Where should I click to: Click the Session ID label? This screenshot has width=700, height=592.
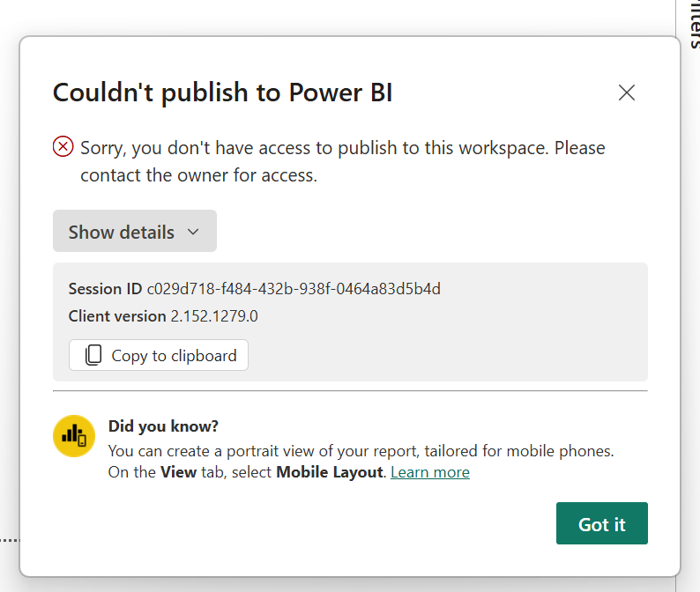(x=105, y=289)
